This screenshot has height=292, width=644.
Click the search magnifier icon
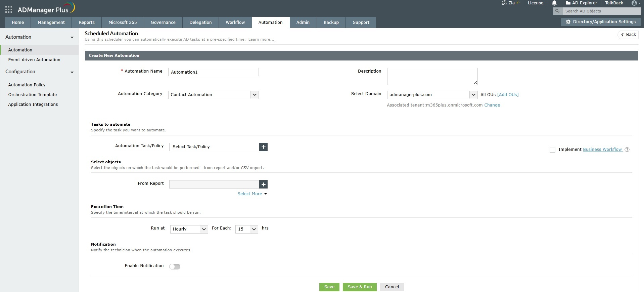click(558, 11)
